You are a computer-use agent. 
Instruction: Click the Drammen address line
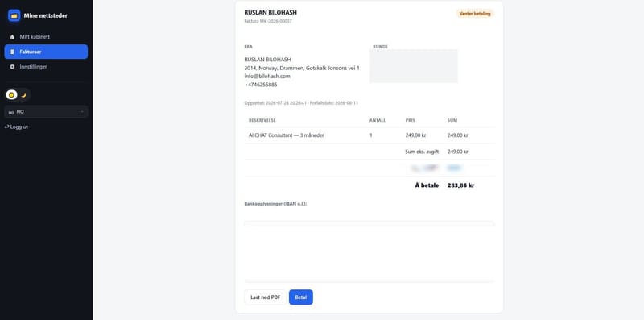(302, 68)
